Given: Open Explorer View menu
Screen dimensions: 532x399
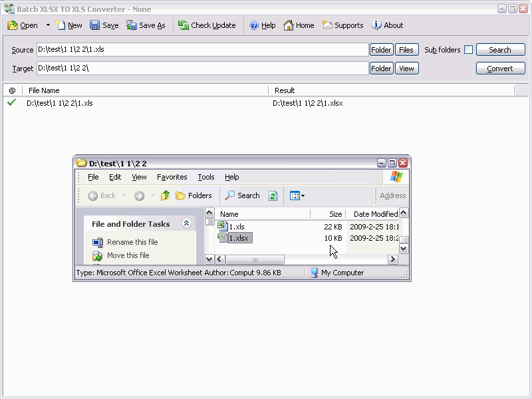Looking at the screenshot, I should [139, 177].
